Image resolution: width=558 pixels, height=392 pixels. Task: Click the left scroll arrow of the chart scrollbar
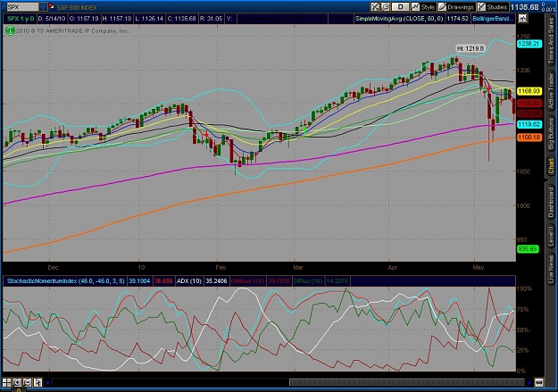pyautogui.click(x=47, y=383)
